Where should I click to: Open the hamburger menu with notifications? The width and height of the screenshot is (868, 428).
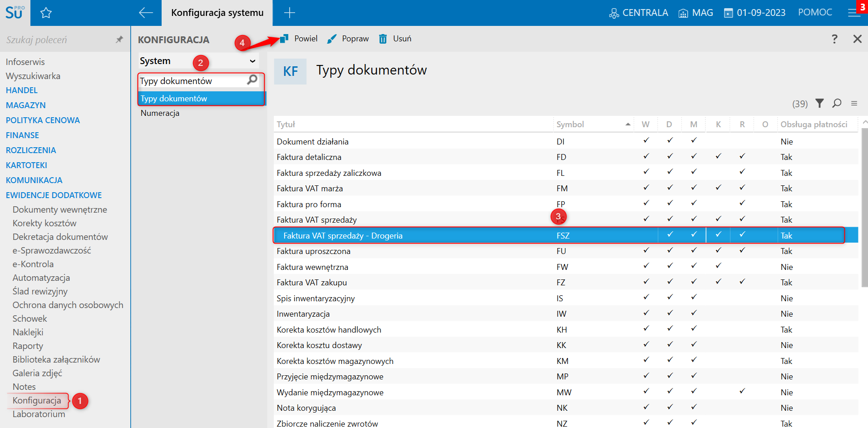(x=854, y=13)
